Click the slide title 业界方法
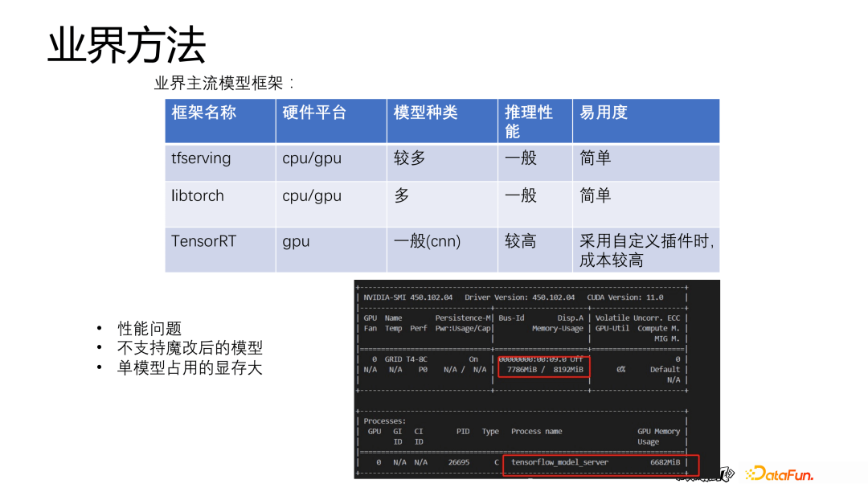Image resolution: width=868 pixels, height=488 pixels. 127,45
